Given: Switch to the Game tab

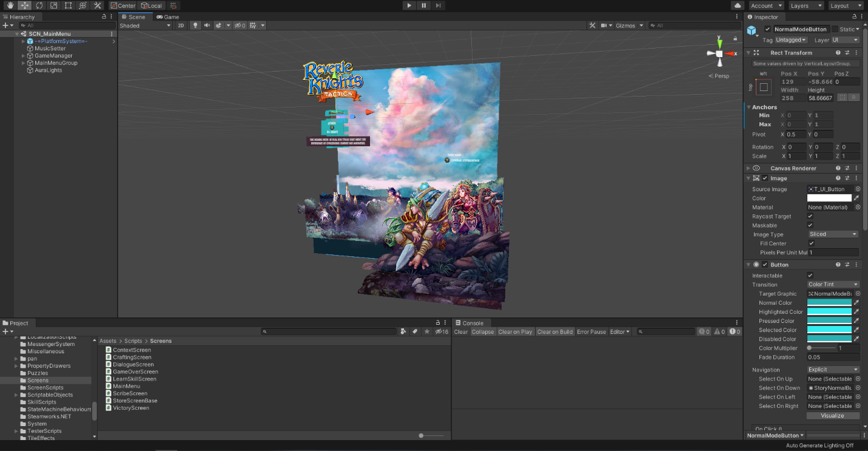Looking at the screenshot, I should coord(167,17).
